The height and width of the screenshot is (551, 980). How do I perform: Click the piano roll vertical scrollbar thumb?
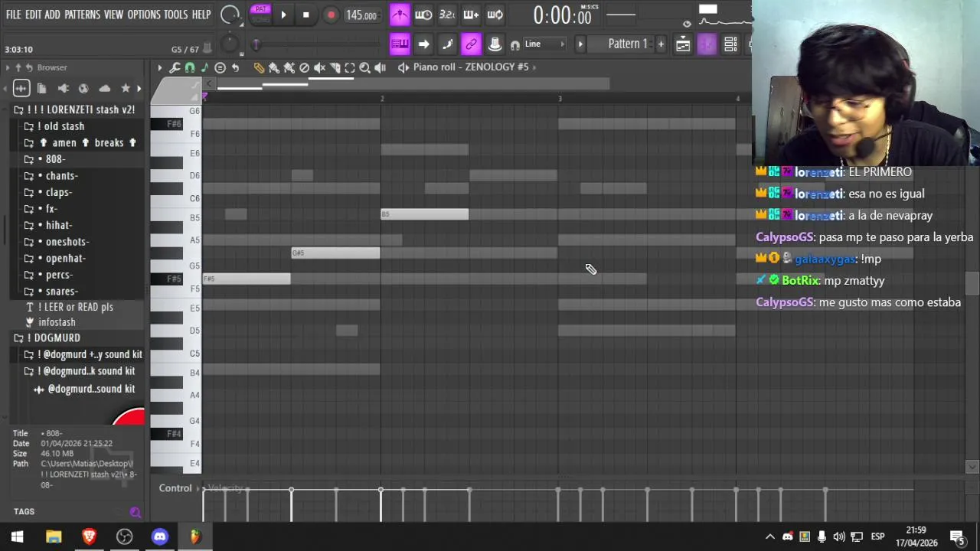(x=972, y=283)
